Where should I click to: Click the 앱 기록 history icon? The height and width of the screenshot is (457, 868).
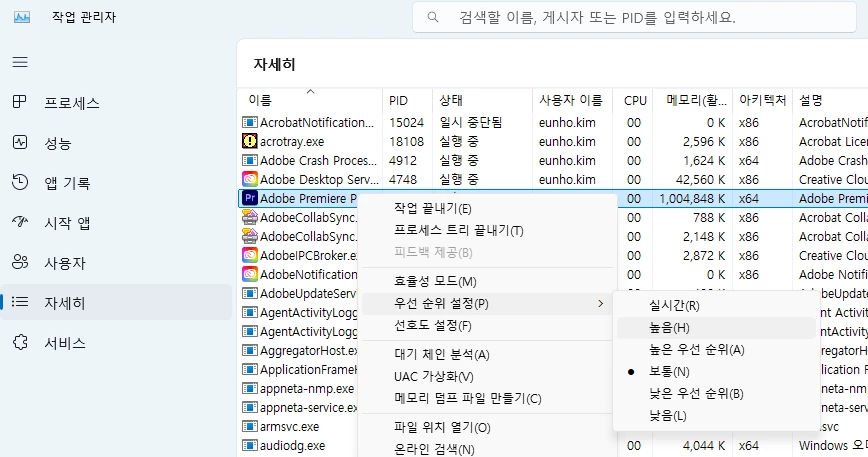tap(20, 183)
